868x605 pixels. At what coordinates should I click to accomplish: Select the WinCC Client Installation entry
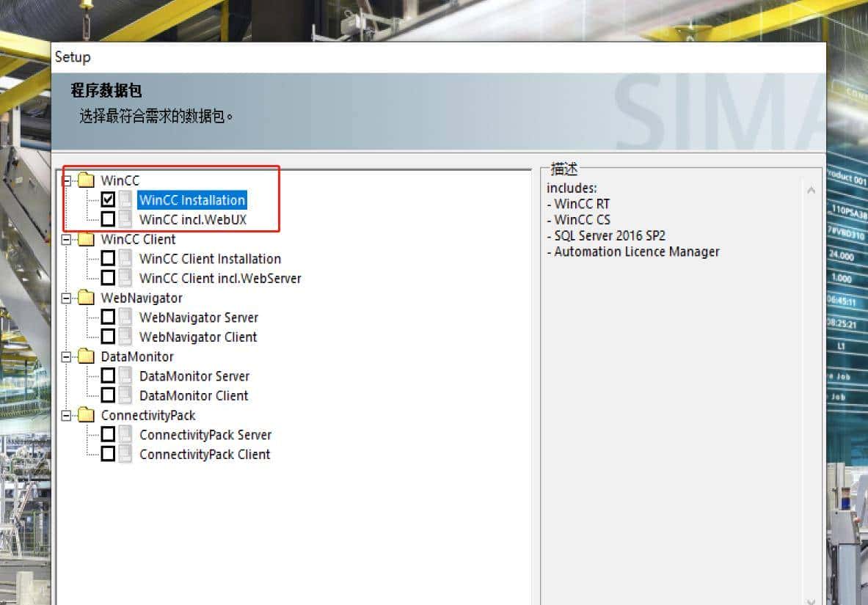tap(210, 258)
